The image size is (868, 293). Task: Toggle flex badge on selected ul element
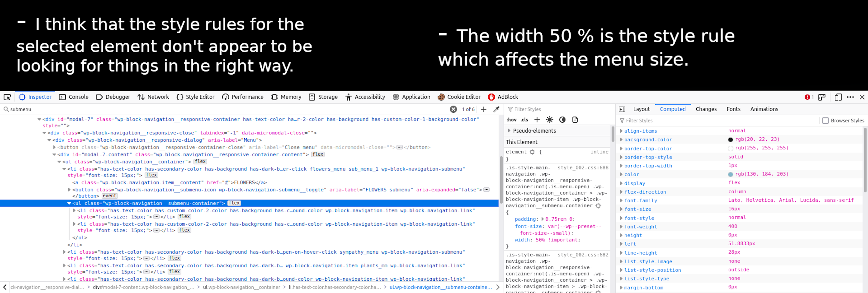[x=234, y=203]
